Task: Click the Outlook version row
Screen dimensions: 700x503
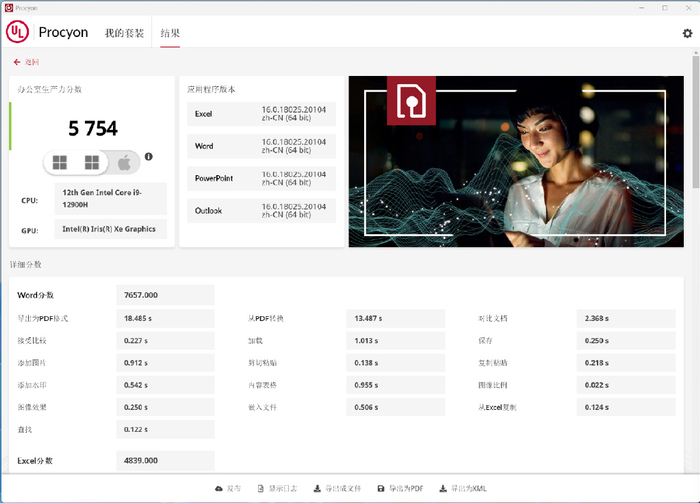Action: [262, 211]
